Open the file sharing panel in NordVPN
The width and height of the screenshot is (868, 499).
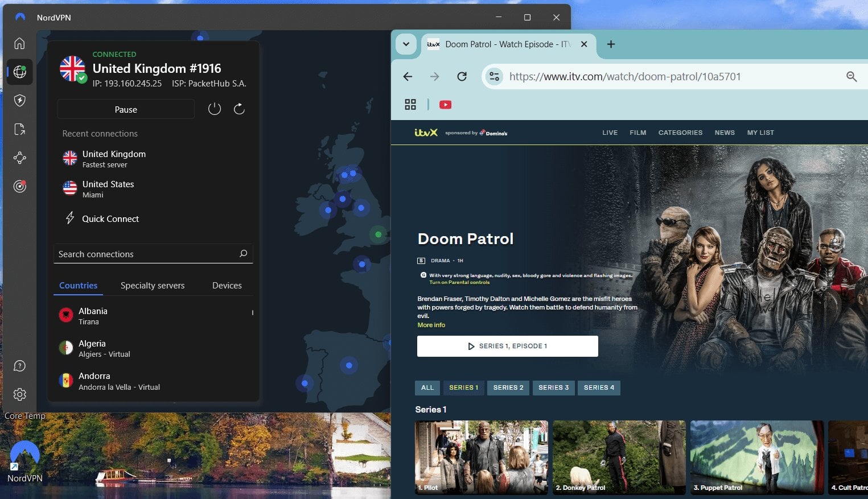pos(19,129)
